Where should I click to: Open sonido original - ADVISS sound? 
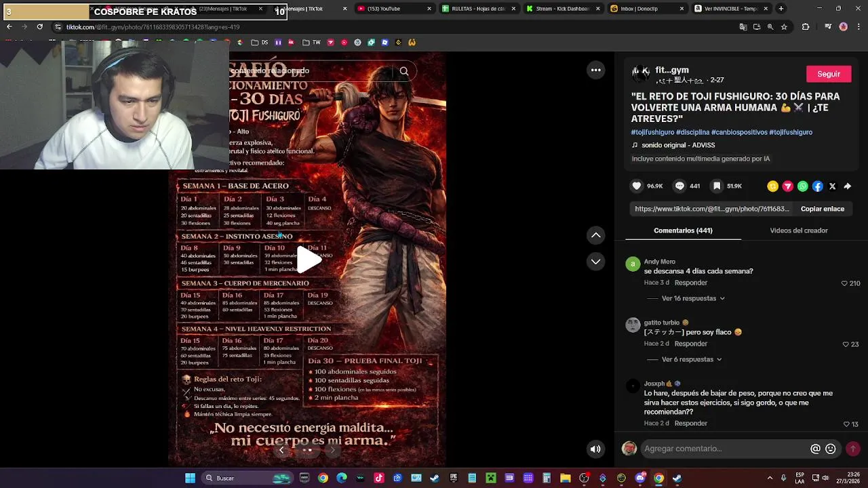click(678, 145)
